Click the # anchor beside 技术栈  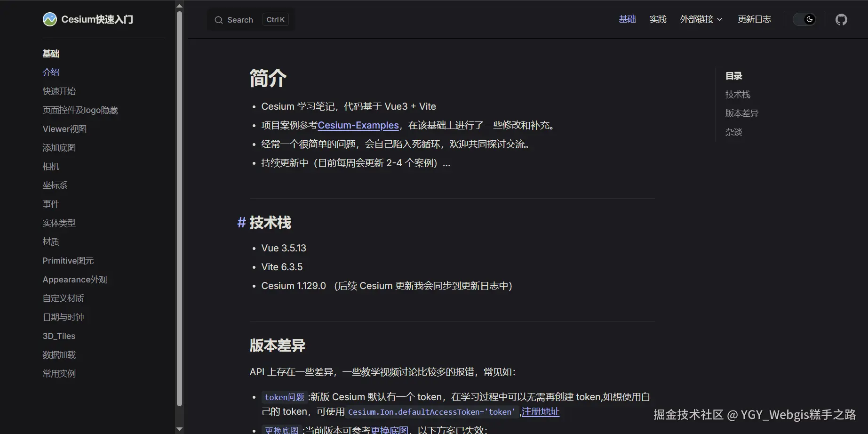(x=241, y=222)
